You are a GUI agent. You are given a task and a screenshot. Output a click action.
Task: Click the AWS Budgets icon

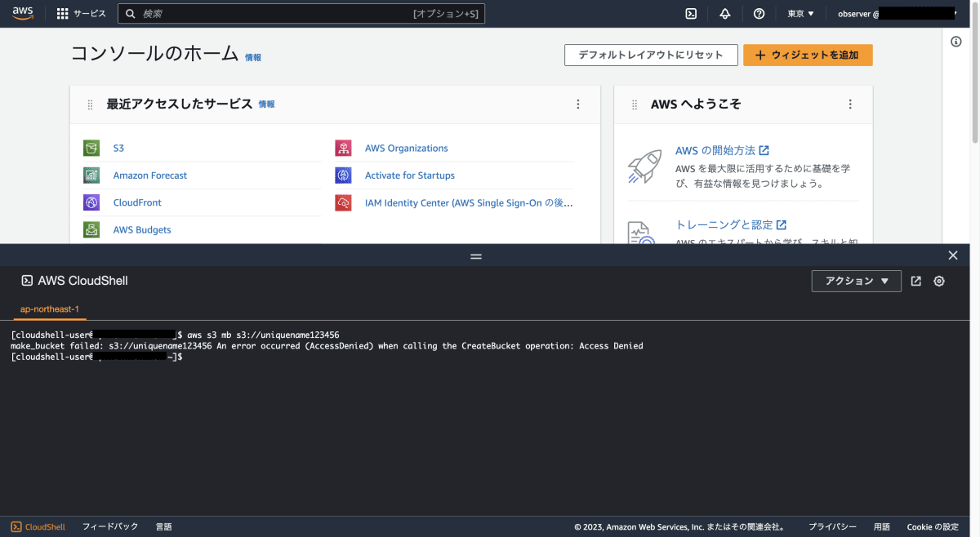point(91,229)
